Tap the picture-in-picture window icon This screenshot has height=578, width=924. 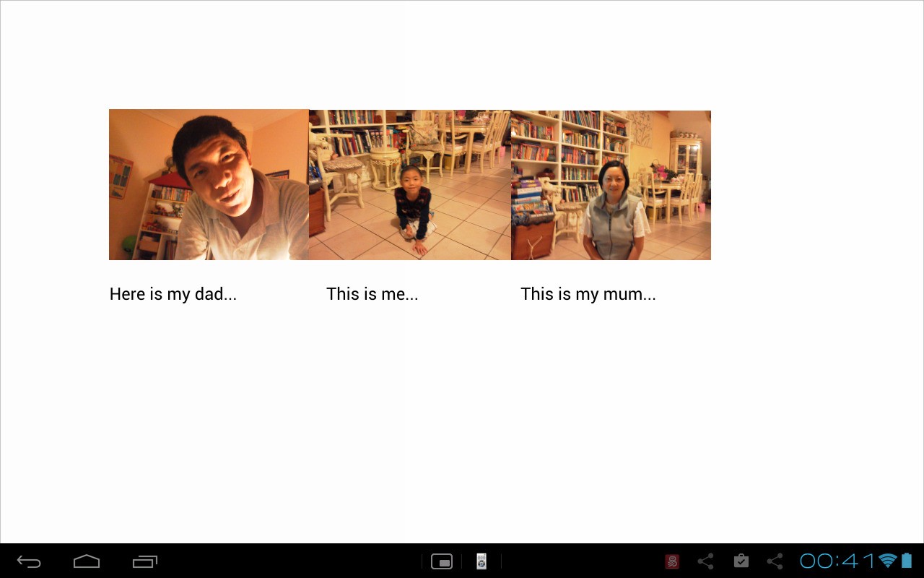point(442,561)
